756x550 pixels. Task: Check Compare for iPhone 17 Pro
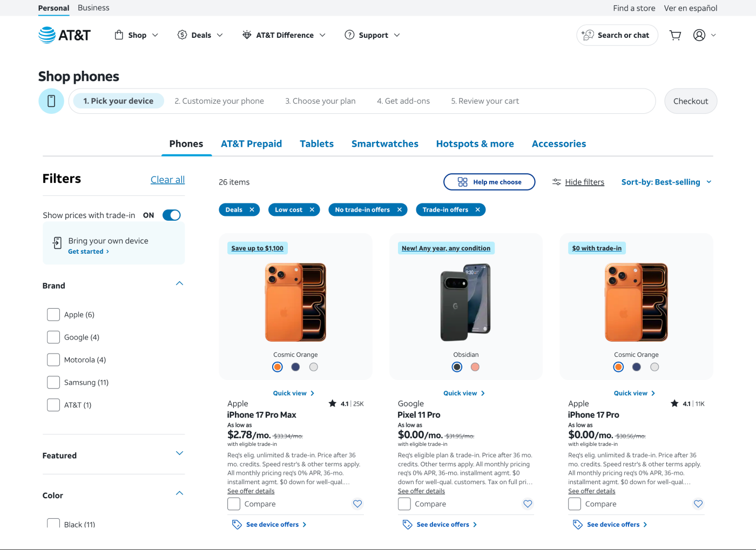coord(575,504)
